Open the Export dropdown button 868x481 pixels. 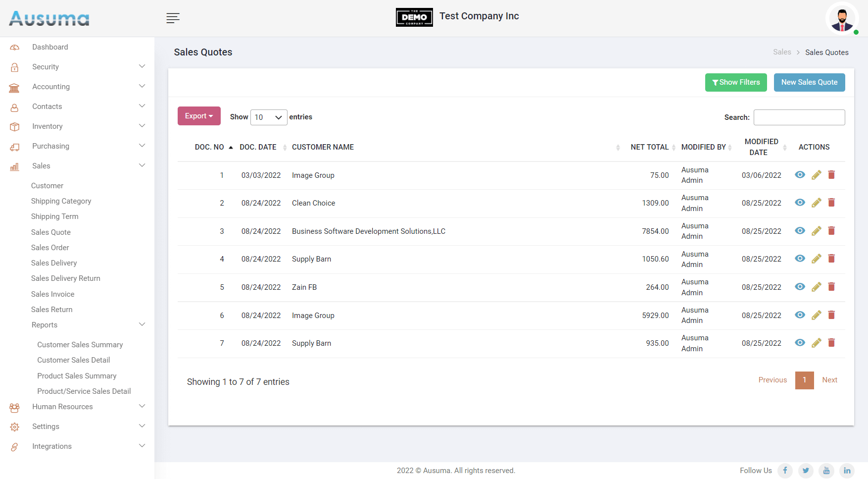click(x=199, y=116)
